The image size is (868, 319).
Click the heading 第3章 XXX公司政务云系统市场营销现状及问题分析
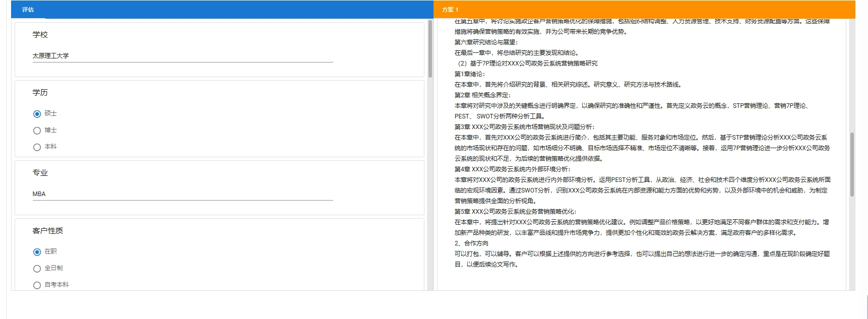[524, 127]
